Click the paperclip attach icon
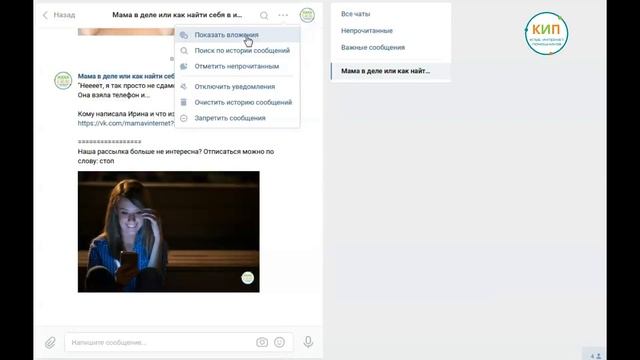640x360 pixels. tap(50, 342)
